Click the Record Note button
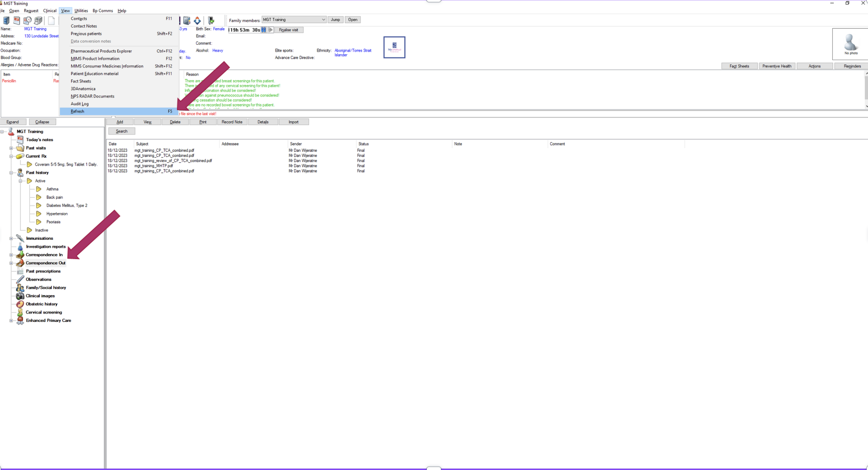The width and height of the screenshot is (868, 470). [x=232, y=122]
